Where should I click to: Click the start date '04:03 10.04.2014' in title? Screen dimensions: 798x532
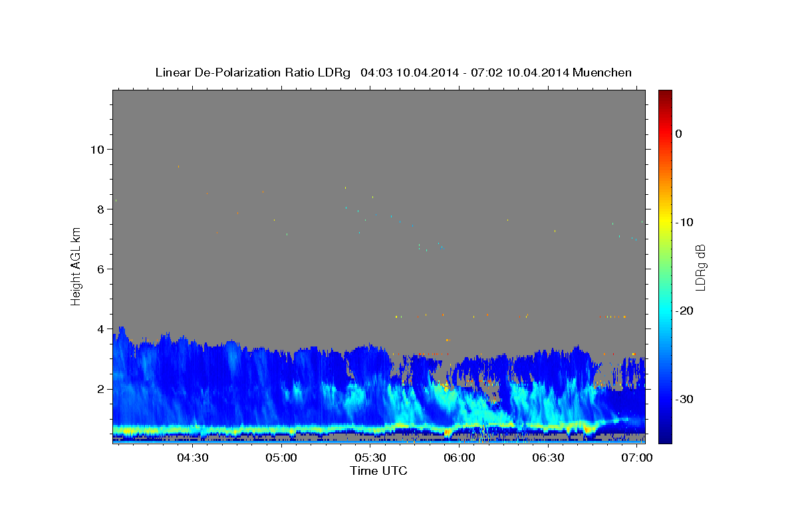[410, 72]
